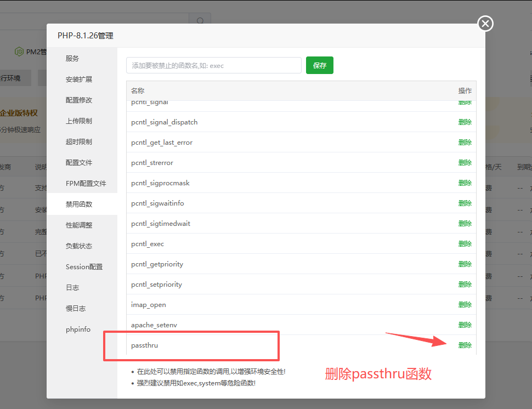
Task: Select the 超时限制 tab
Action: [79, 142]
